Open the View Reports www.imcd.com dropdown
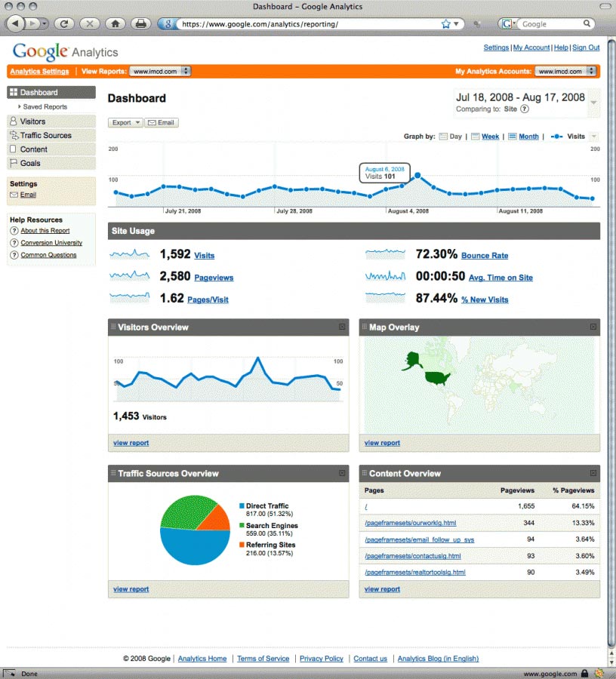Image resolution: width=616 pixels, height=679 pixels. (x=160, y=72)
